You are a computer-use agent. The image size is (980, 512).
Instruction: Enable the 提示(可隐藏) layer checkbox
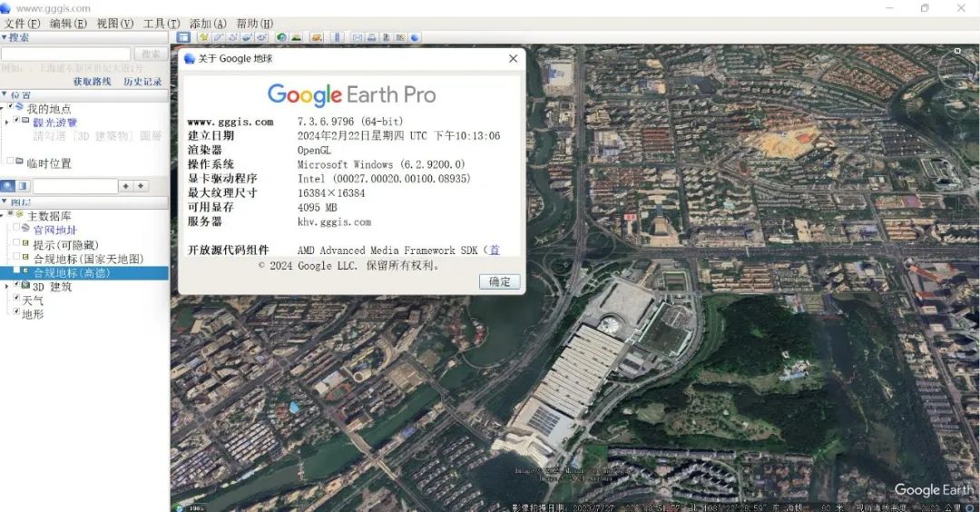[17, 242]
